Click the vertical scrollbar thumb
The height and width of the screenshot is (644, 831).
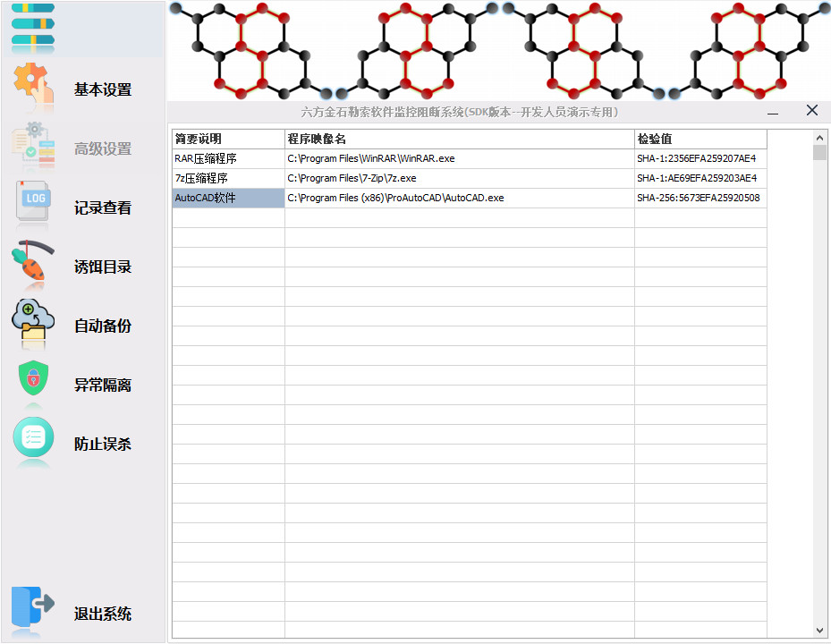coord(820,153)
